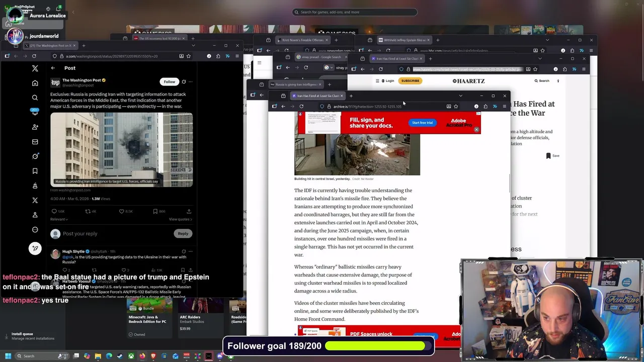
Task: Open three-dot menu on Washington Post tweet
Action: coord(190,81)
